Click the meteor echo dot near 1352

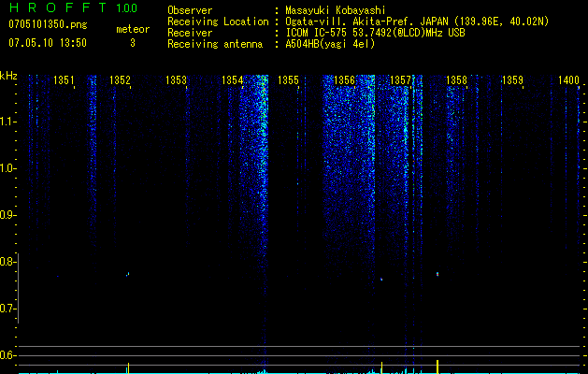coord(128,274)
